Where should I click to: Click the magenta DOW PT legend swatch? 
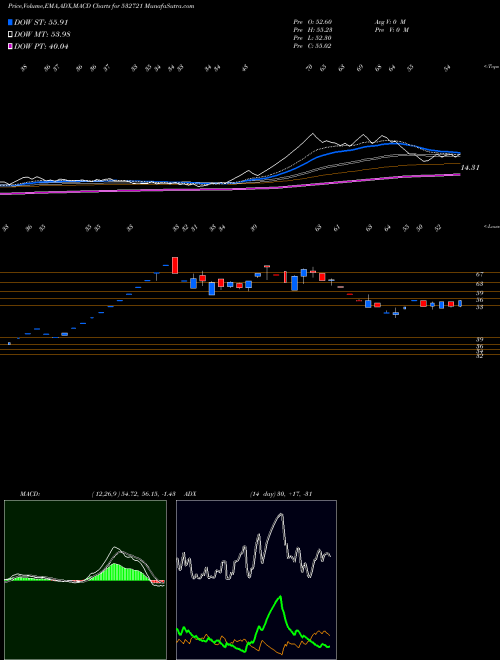tap(11, 46)
